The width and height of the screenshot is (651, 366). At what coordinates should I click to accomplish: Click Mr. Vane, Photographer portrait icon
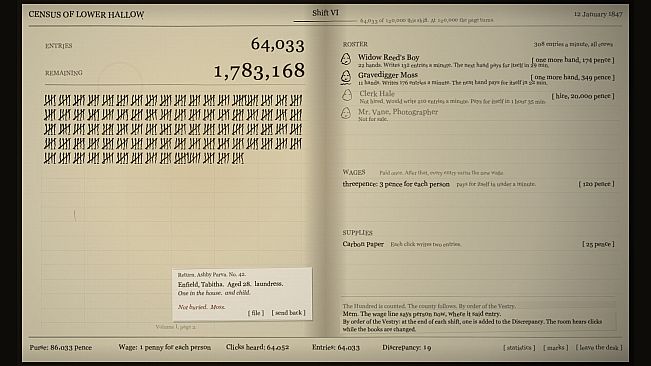click(346, 113)
